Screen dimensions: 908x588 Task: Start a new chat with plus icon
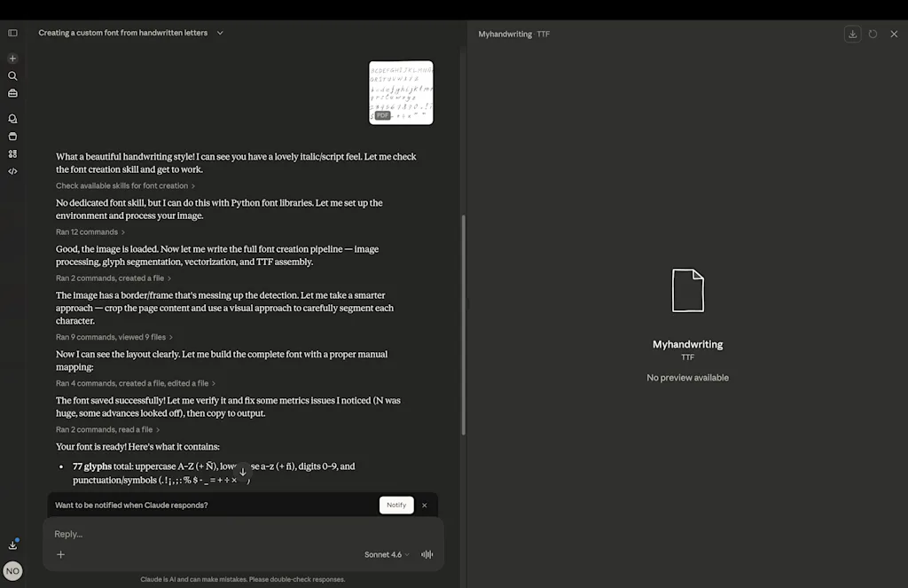(12, 59)
